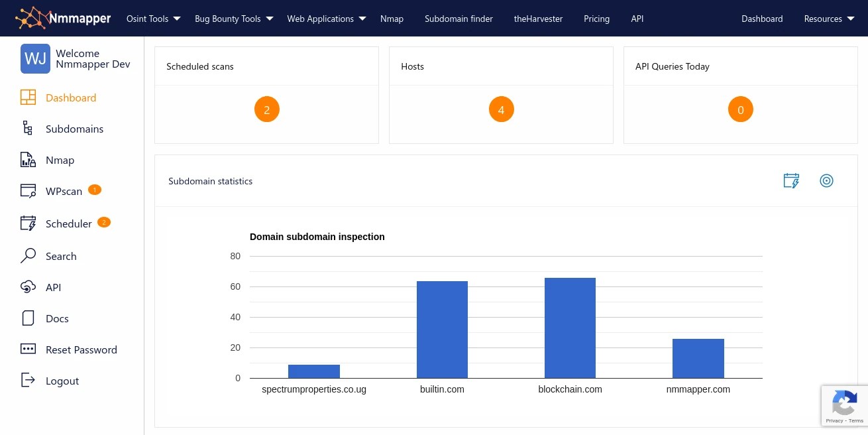The height and width of the screenshot is (435, 868).
Task: Click the Nmmapper logo
Action: click(x=63, y=19)
